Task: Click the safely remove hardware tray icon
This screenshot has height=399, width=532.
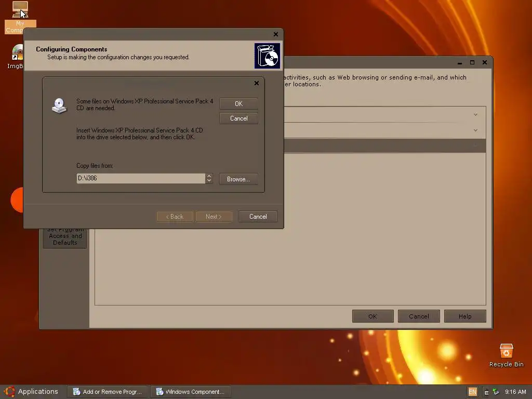Action: [496, 392]
